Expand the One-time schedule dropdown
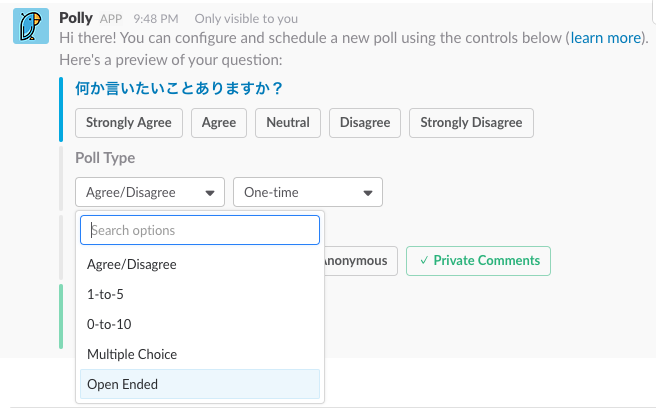This screenshot has width=656, height=408. [x=307, y=192]
